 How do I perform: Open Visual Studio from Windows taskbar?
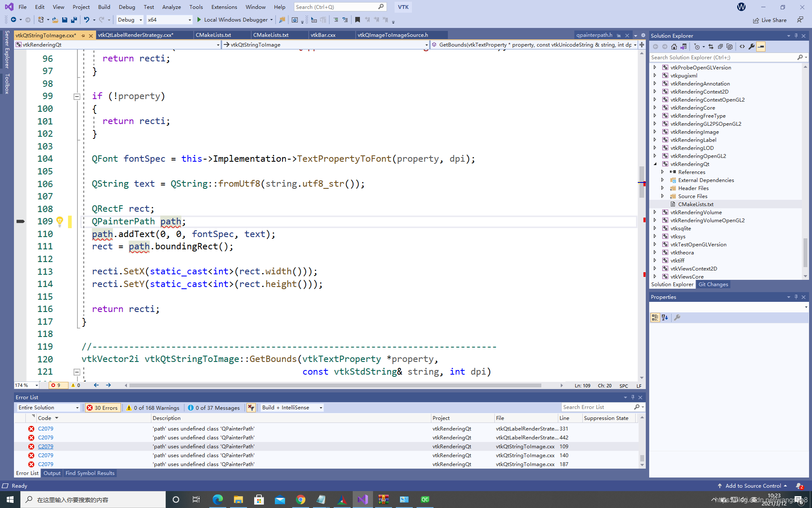tap(362, 500)
